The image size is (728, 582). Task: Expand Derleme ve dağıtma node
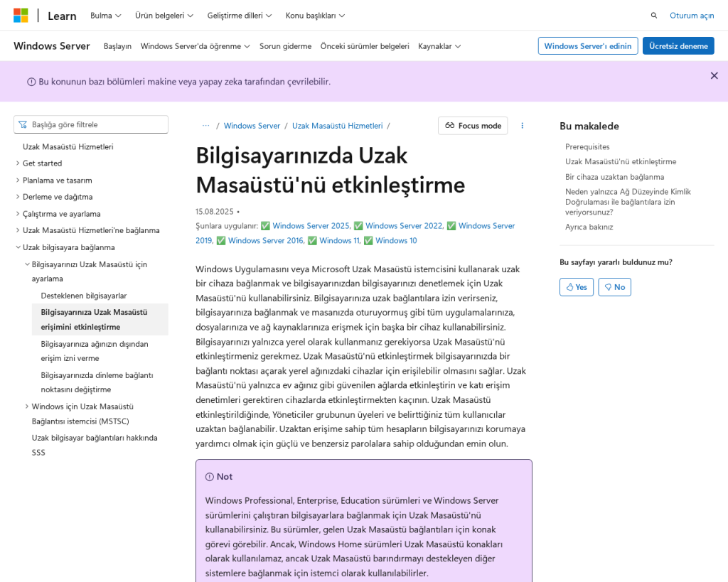18,197
